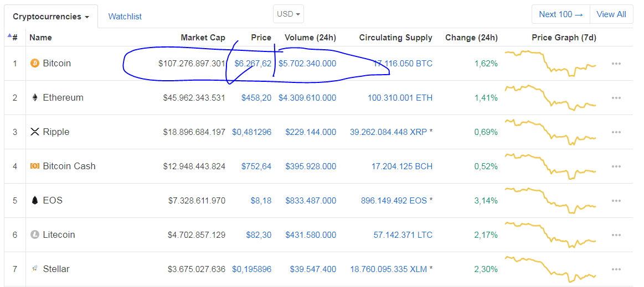Click the Ethereum diamond logo icon
644x287 pixels.
34,97
